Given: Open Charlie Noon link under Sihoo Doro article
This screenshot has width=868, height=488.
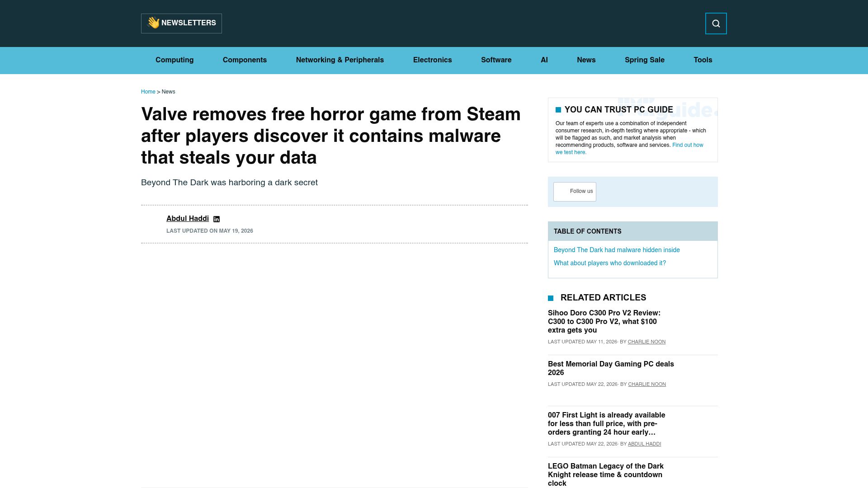Looking at the screenshot, I should tap(646, 342).
